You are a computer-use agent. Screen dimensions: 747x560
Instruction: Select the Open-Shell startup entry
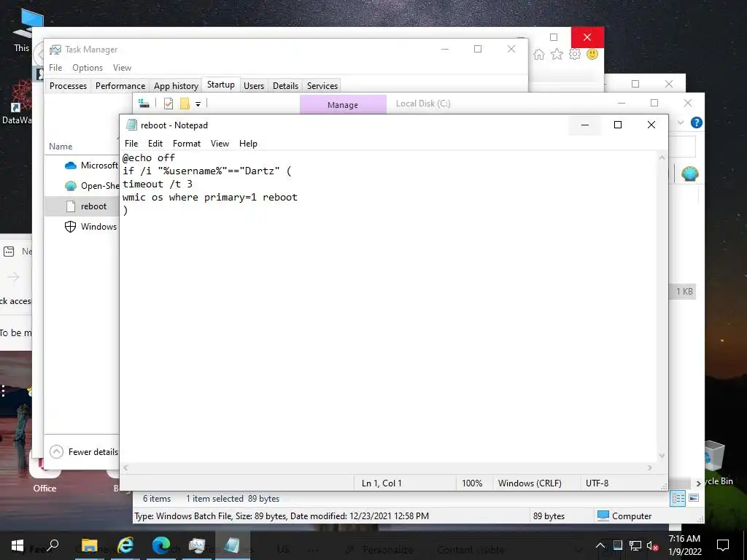82,186
